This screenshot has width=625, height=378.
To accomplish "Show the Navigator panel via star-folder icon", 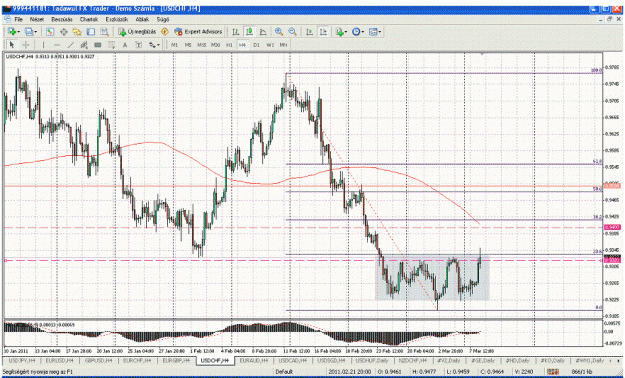I will (77, 32).
